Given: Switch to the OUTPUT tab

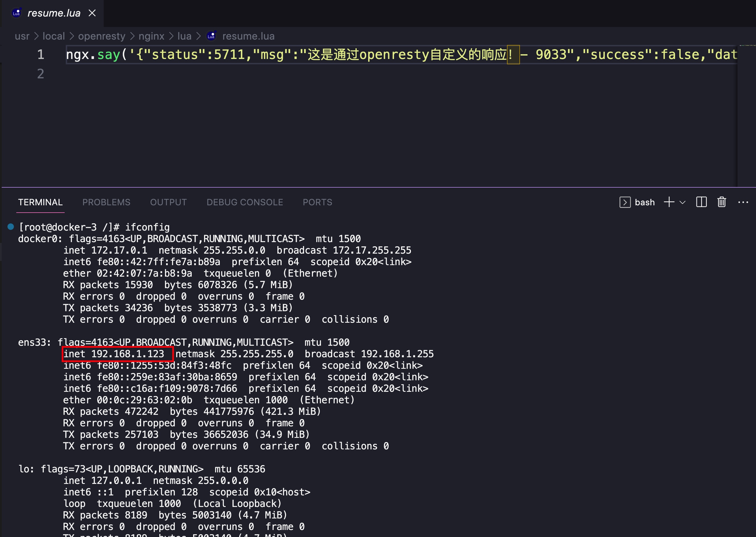Looking at the screenshot, I should tap(168, 202).
